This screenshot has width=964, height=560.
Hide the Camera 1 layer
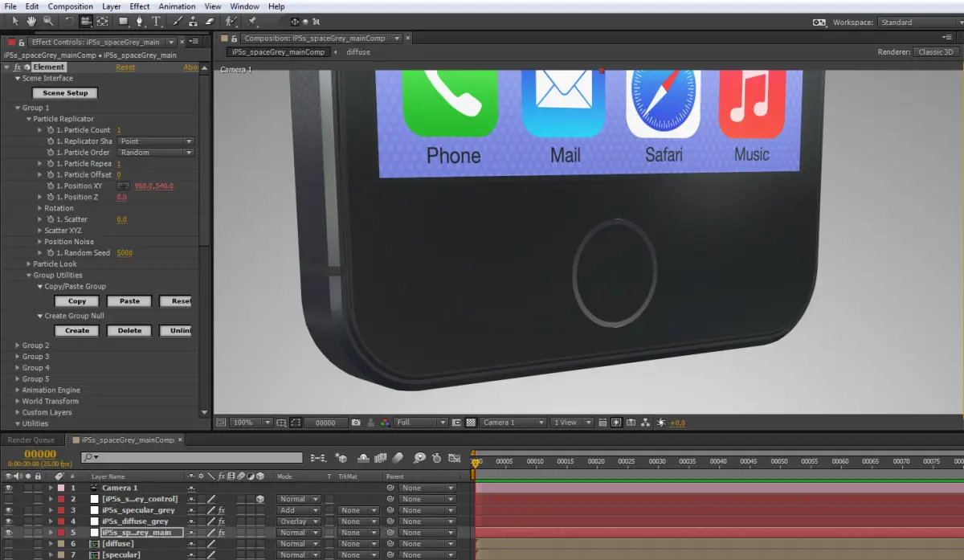(x=9, y=488)
